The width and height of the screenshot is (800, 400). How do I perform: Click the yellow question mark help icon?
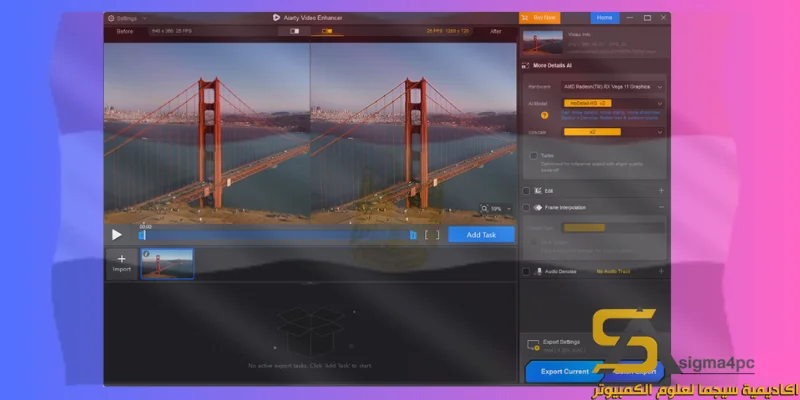tap(544, 115)
